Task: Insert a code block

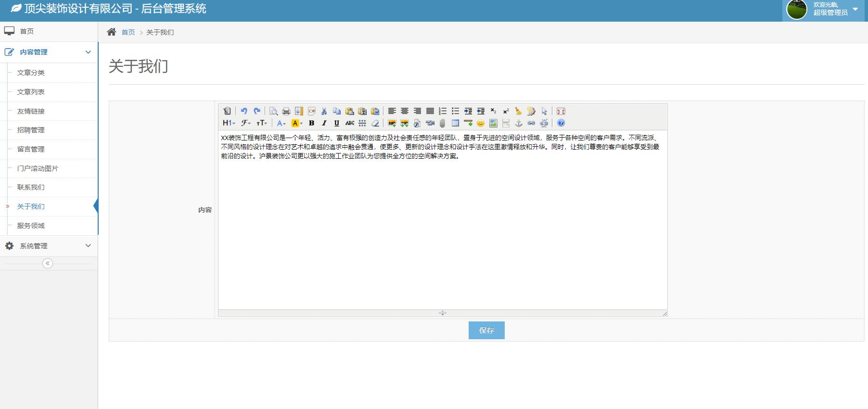Action: coord(311,111)
